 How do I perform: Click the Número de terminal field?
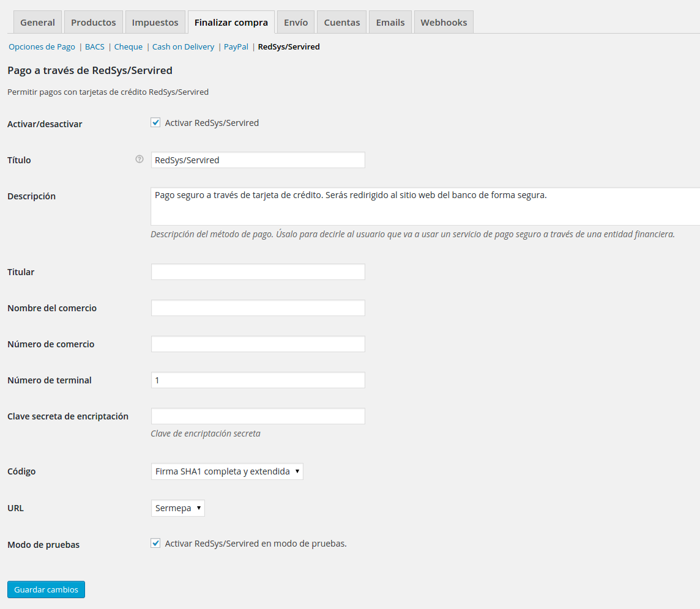[x=258, y=380]
